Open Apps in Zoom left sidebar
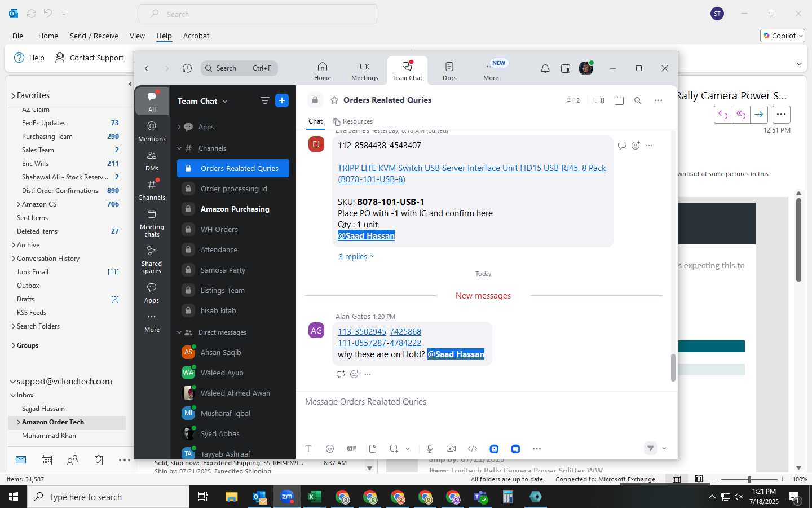The width and height of the screenshot is (812, 508). (152, 292)
